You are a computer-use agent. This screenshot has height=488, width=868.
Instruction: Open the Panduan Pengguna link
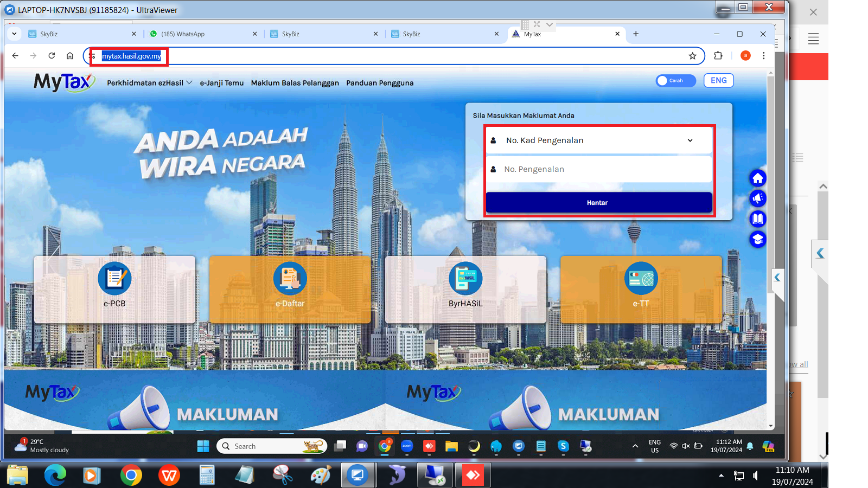tap(380, 83)
